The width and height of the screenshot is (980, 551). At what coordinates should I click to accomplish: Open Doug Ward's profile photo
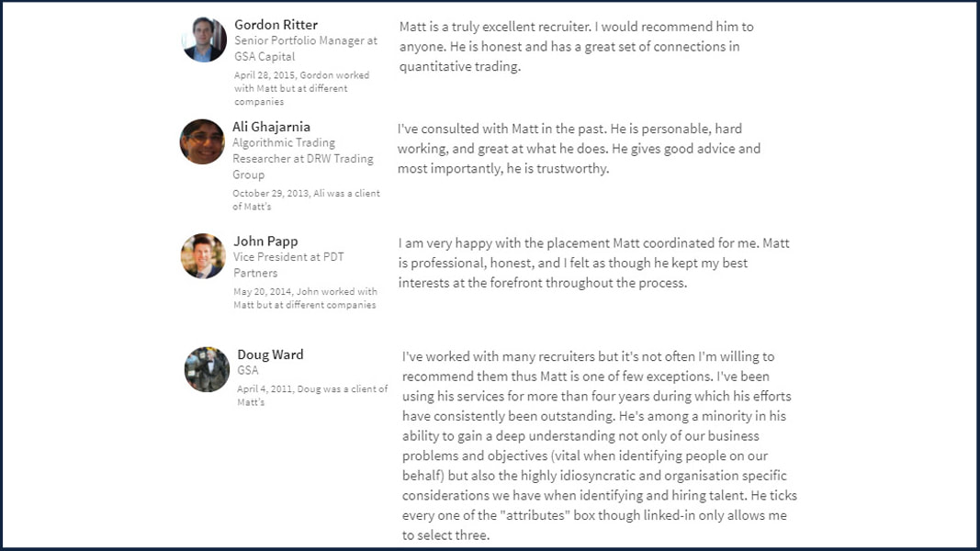coord(207,370)
